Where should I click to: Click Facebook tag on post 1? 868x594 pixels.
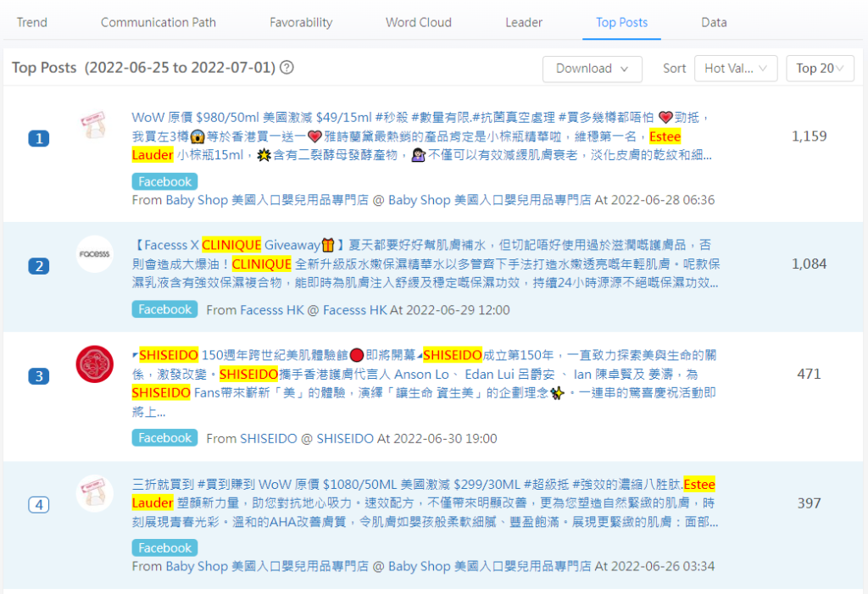pos(164,181)
